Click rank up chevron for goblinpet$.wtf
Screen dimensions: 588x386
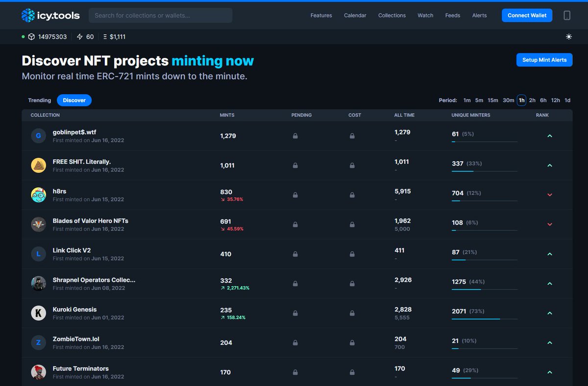click(x=549, y=136)
